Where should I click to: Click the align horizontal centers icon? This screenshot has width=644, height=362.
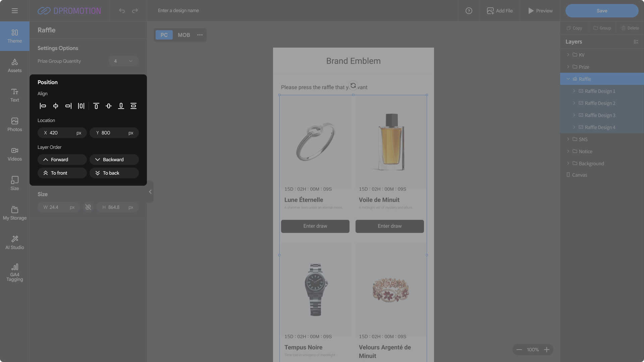56,106
